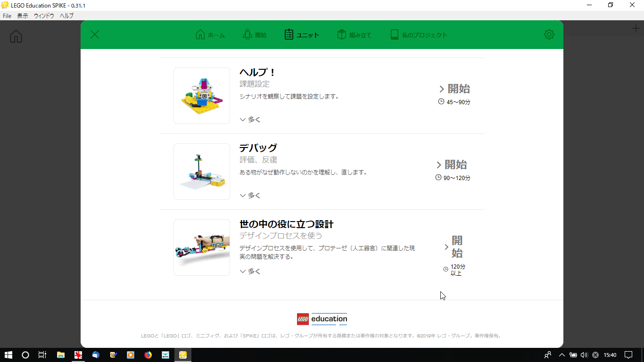This screenshot has height=362, width=644.
Task: Open the Windows Start menu
Action: [8, 355]
